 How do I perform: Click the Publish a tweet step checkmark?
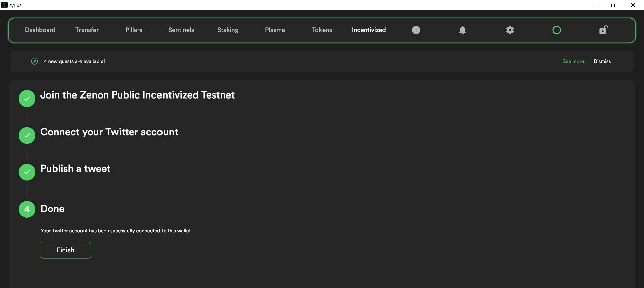(x=27, y=172)
